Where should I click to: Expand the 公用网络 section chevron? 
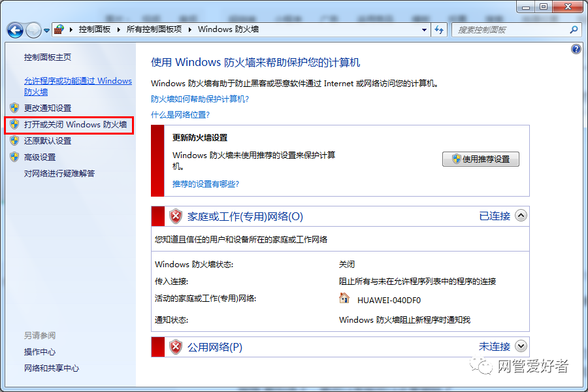tap(521, 346)
